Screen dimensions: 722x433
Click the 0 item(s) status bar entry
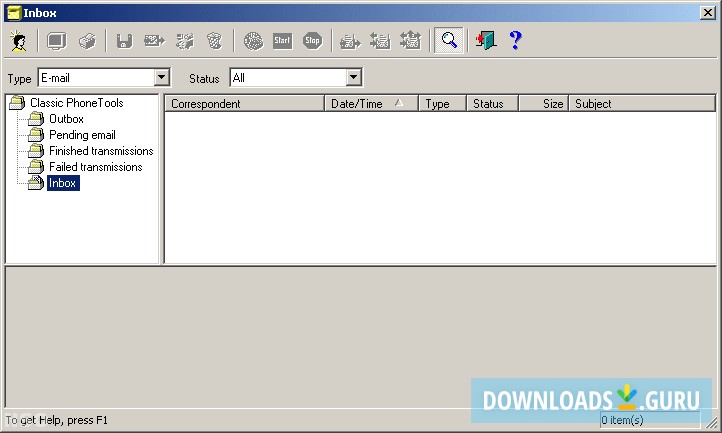pyautogui.click(x=650, y=420)
